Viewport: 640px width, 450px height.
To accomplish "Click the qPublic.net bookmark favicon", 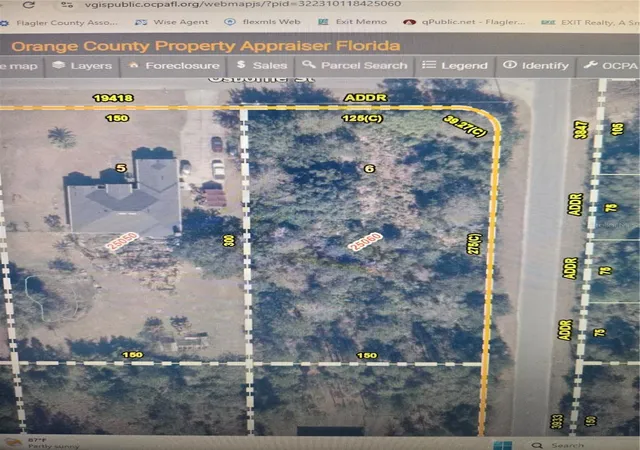I will click(x=409, y=22).
